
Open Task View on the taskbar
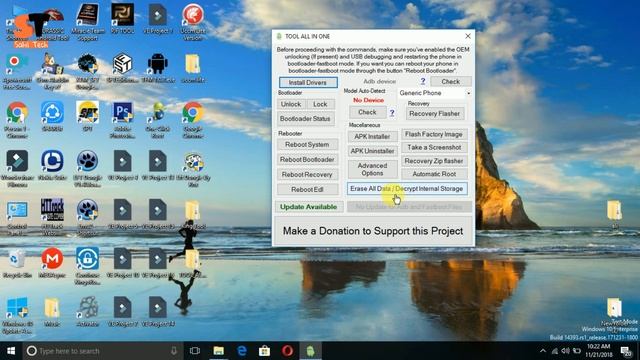coord(195,351)
